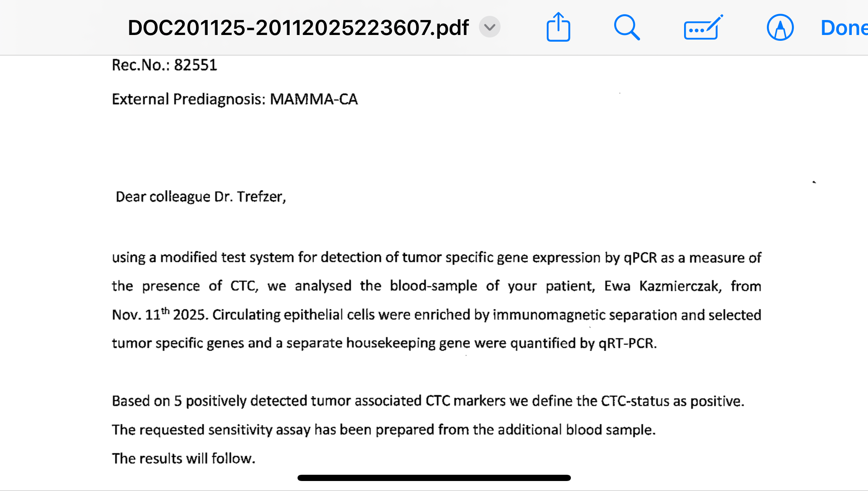Tap the home indicator bar
868x491 pixels.
[x=434, y=478]
